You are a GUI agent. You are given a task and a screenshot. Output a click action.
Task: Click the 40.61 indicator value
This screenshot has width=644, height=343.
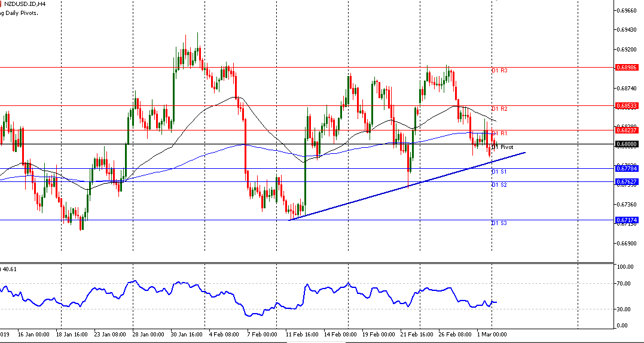(x=10, y=269)
